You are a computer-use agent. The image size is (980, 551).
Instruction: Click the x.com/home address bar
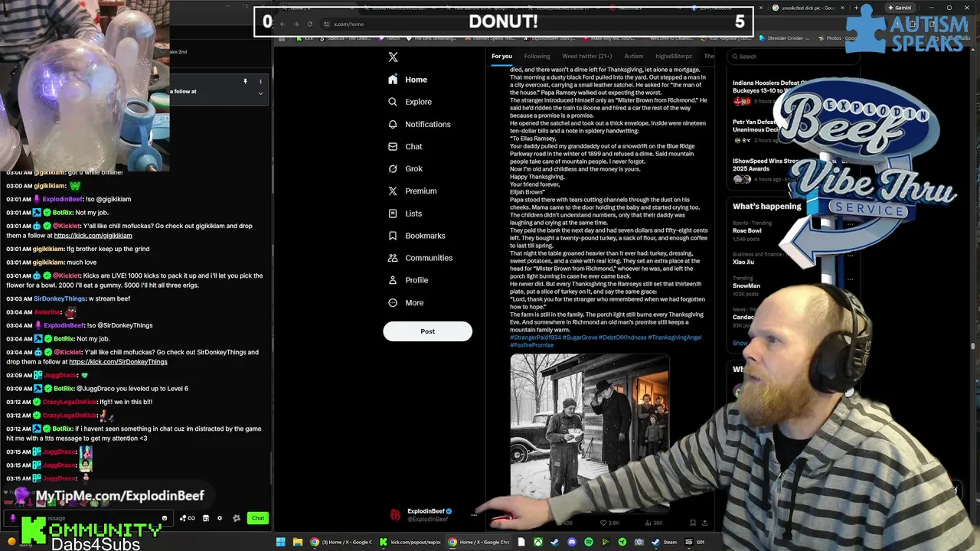click(349, 24)
